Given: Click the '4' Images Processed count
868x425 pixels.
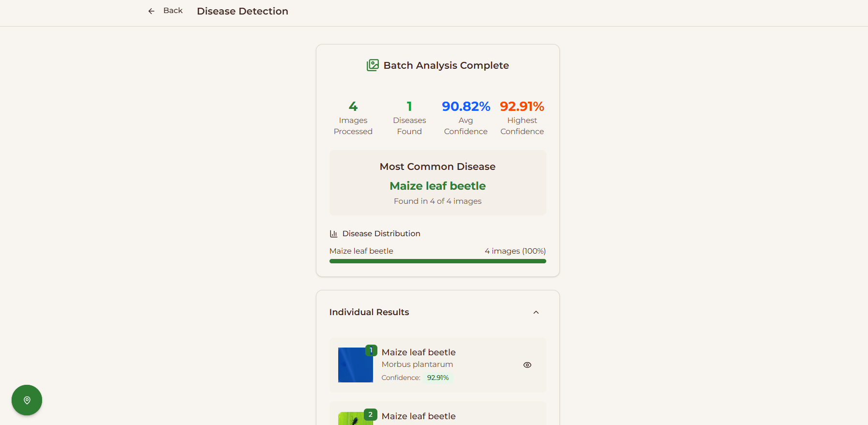Looking at the screenshot, I should coord(353,106).
